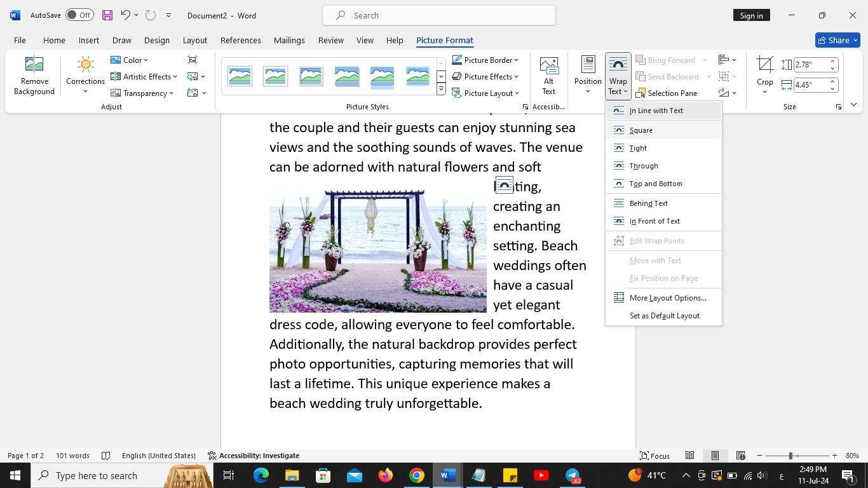Image resolution: width=868 pixels, height=488 pixels.
Task: Open More Layout Options
Action: pos(664,298)
